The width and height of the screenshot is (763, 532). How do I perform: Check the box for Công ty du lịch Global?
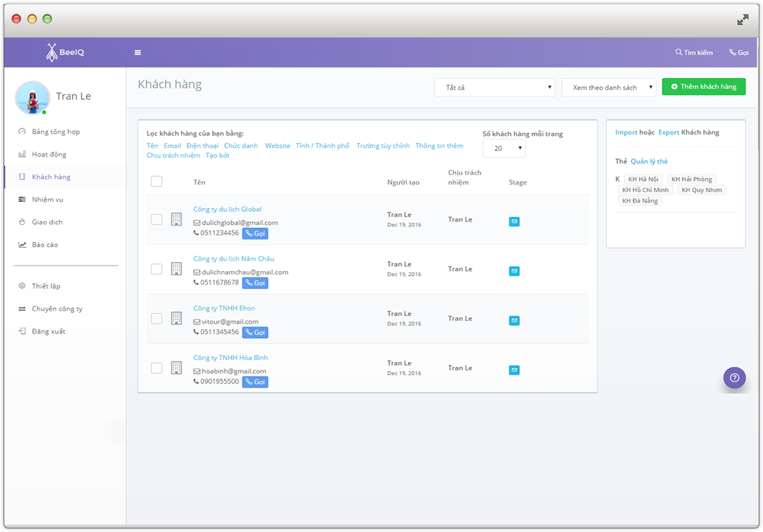pos(157,220)
